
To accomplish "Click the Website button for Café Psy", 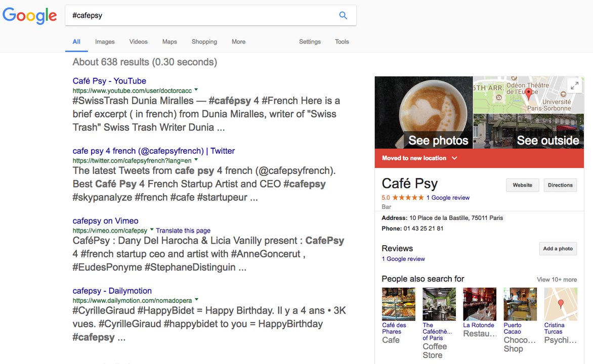I will click(x=522, y=185).
